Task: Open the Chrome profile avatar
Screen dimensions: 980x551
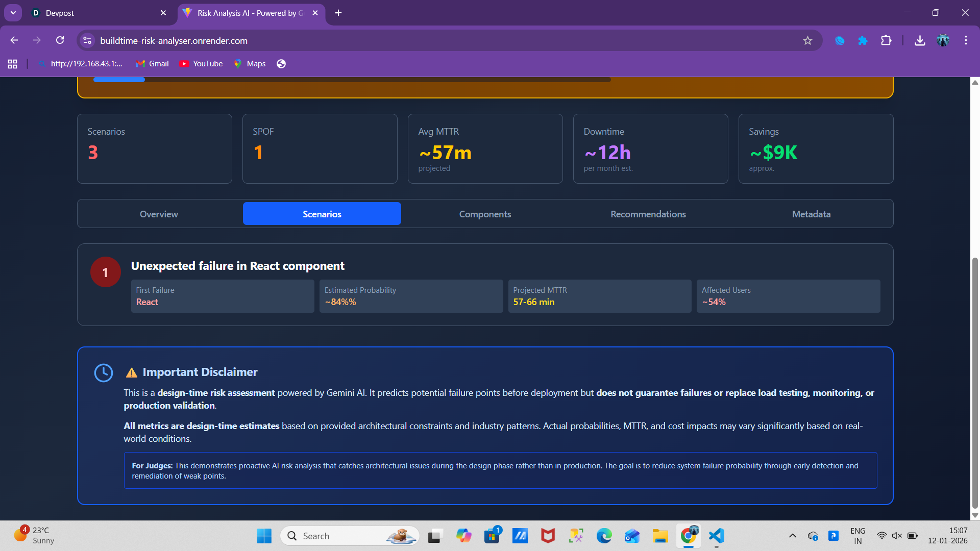Action: (943, 40)
